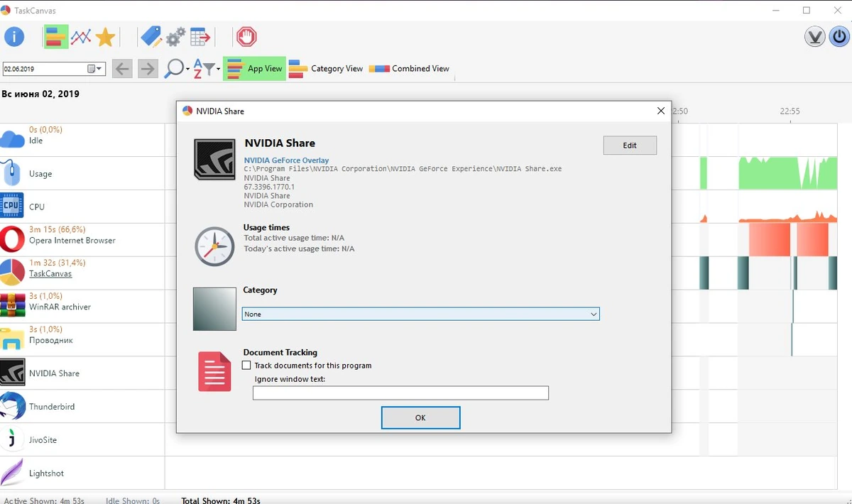Image resolution: width=852 pixels, height=504 pixels.
Task: Open the blue tag categories icon
Action: [x=151, y=37]
